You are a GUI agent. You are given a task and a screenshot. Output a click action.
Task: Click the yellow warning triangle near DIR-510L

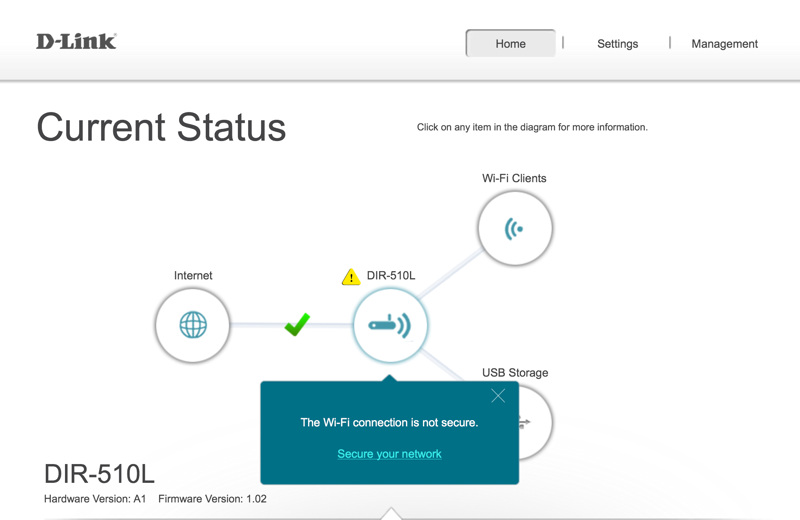[351, 277]
